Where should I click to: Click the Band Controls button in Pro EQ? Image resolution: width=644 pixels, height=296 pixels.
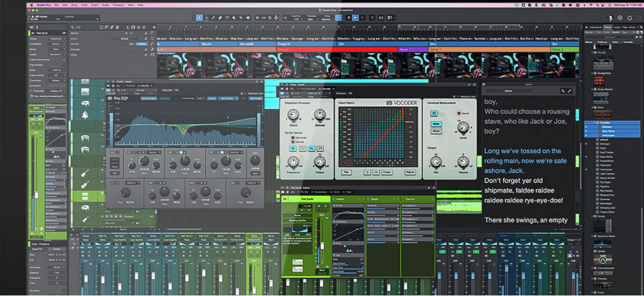(149, 99)
